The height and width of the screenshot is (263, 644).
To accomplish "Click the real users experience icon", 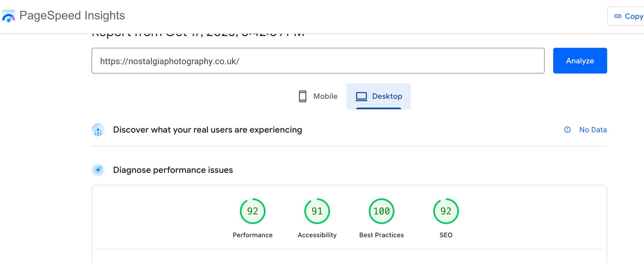I will click(98, 130).
